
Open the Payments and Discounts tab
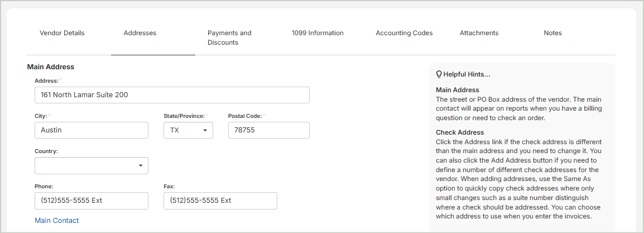point(229,37)
